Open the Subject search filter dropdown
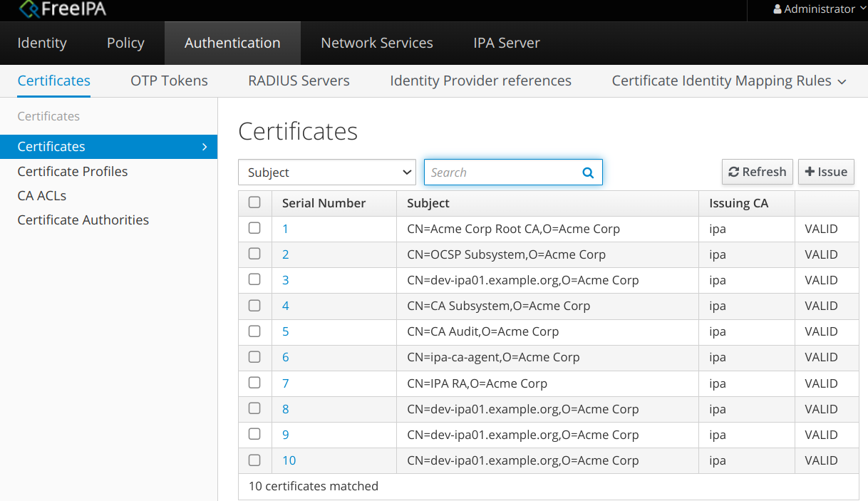The image size is (868, 501). pos(327,172)
